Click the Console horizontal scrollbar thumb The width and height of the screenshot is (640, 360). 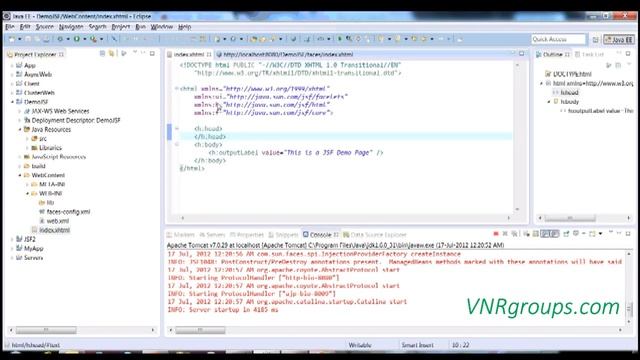(x=200, y=330)
